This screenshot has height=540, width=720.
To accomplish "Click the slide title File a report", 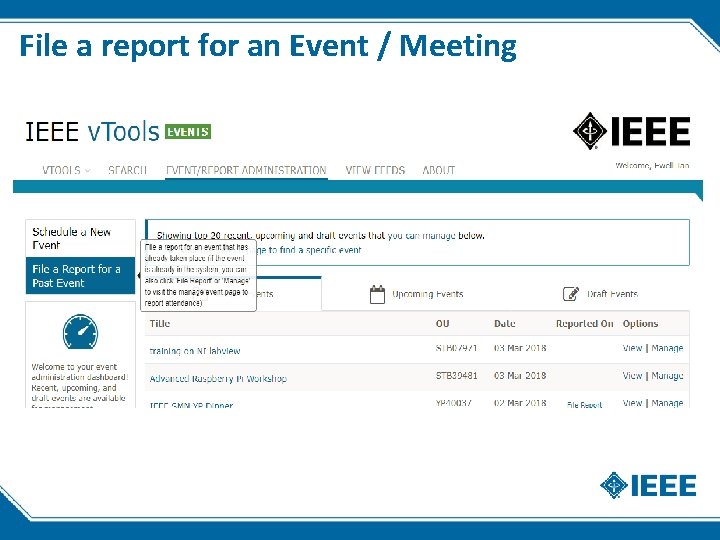I will [268, 46].
